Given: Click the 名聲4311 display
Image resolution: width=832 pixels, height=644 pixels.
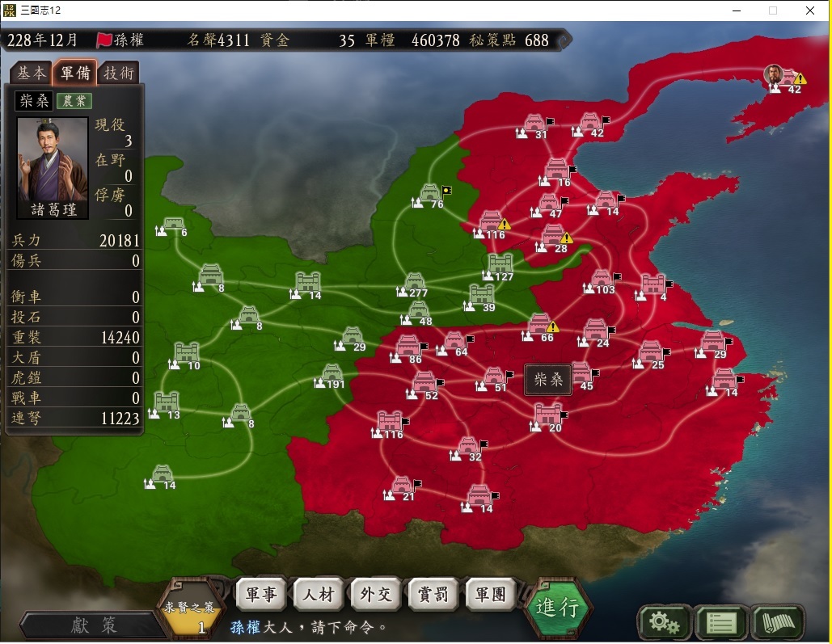Looking at the screenshot, I should [218, 40].
